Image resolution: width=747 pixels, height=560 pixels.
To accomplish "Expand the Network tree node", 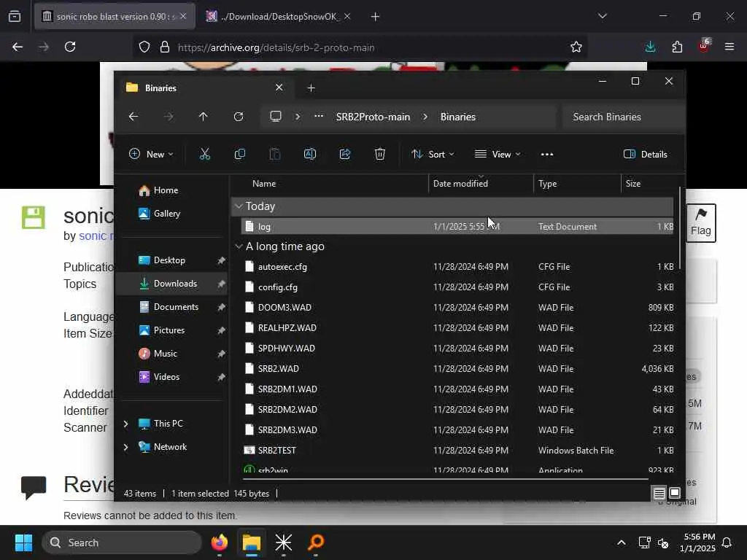I will [125, 447].
